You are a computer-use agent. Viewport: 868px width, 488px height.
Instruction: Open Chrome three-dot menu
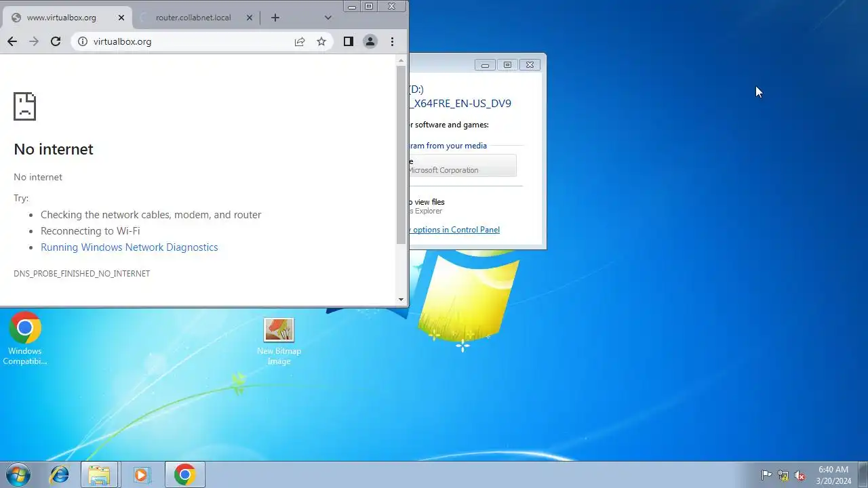392,41
